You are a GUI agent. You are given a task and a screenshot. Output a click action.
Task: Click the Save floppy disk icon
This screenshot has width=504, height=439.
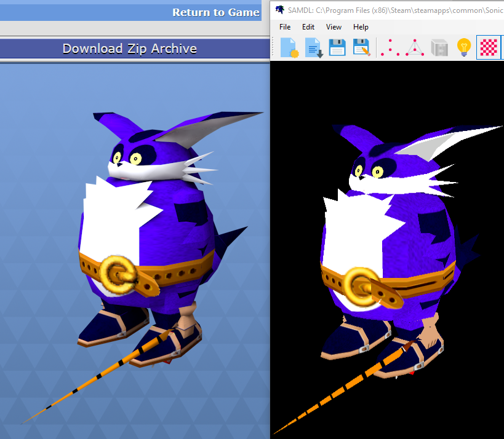pyautogui.click(x=337, y=47)
